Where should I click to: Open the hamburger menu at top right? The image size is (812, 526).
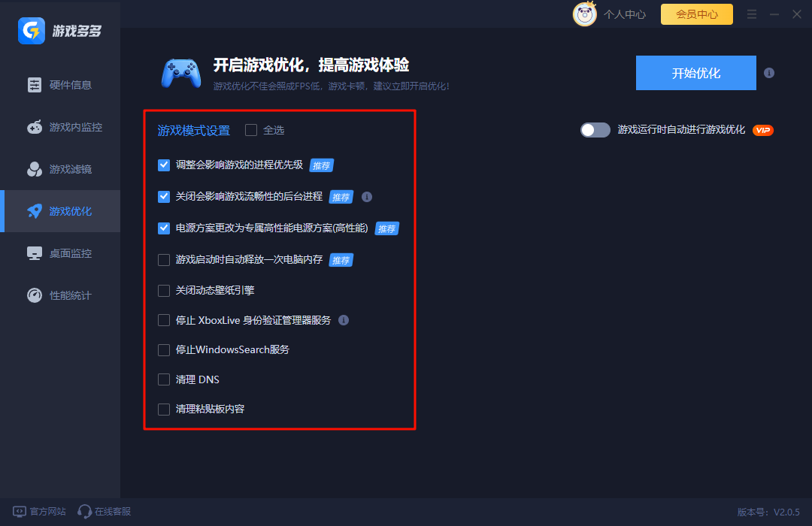751,14
